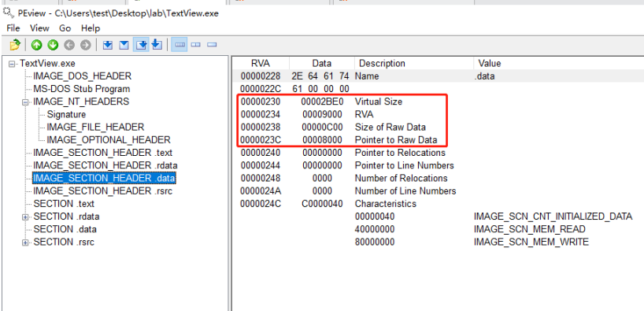Select IMAGE_SECTION_HEADER .data item

click(x=105, y=178)
